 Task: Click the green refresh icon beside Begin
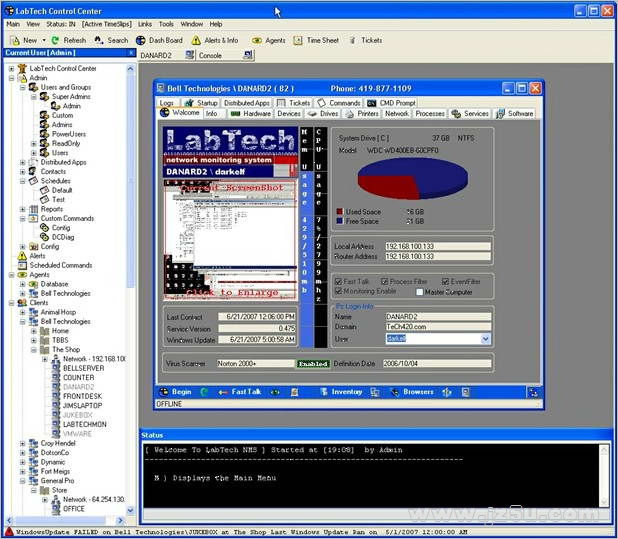click(204, 392)
